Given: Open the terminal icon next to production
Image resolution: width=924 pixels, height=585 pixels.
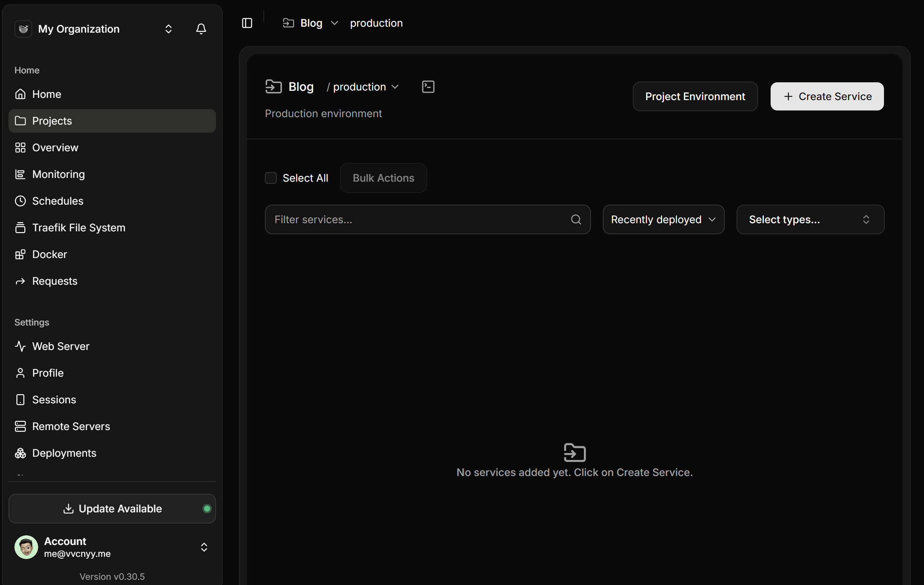Looking at the screenshot, I should [428, 87].
